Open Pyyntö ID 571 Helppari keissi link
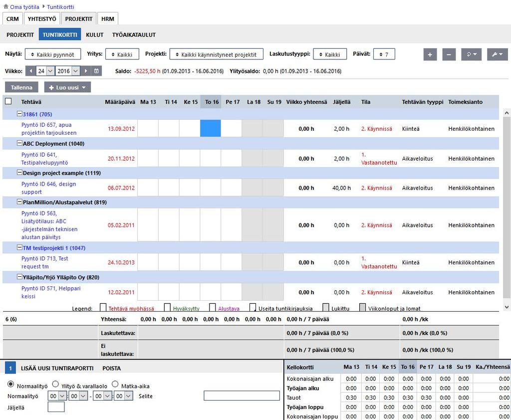511x420 pixels. 51,292
